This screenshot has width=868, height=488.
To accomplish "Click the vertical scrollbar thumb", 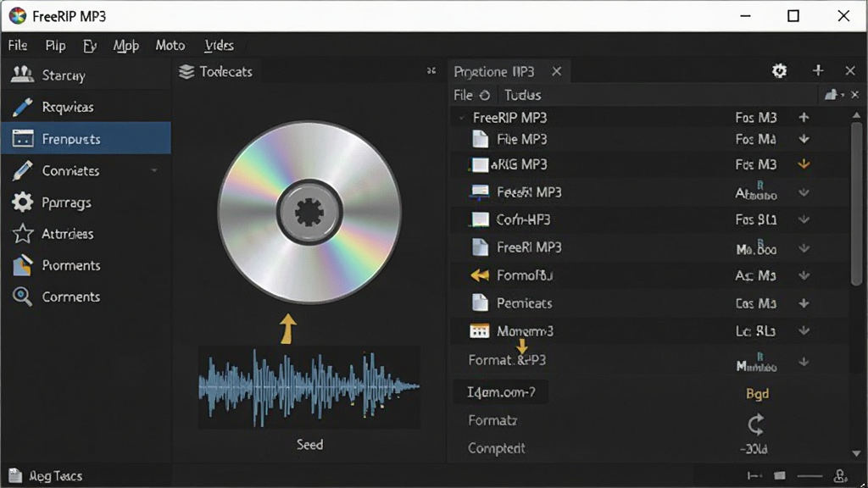I will pyautogui.click(x=856, y=205).
